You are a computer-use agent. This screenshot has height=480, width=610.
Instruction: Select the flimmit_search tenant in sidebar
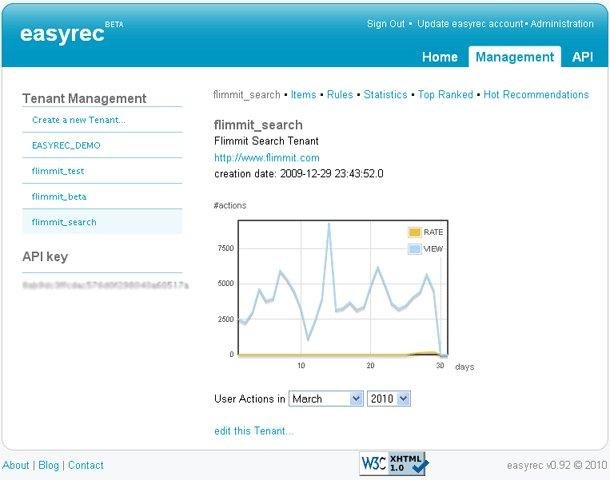click(x=102, y=222)
